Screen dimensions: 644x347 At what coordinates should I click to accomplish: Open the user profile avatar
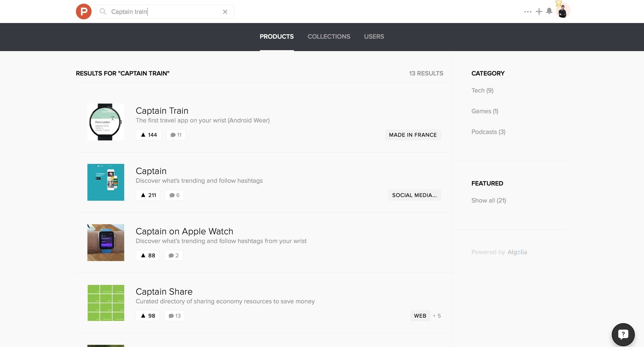(563, 11)
